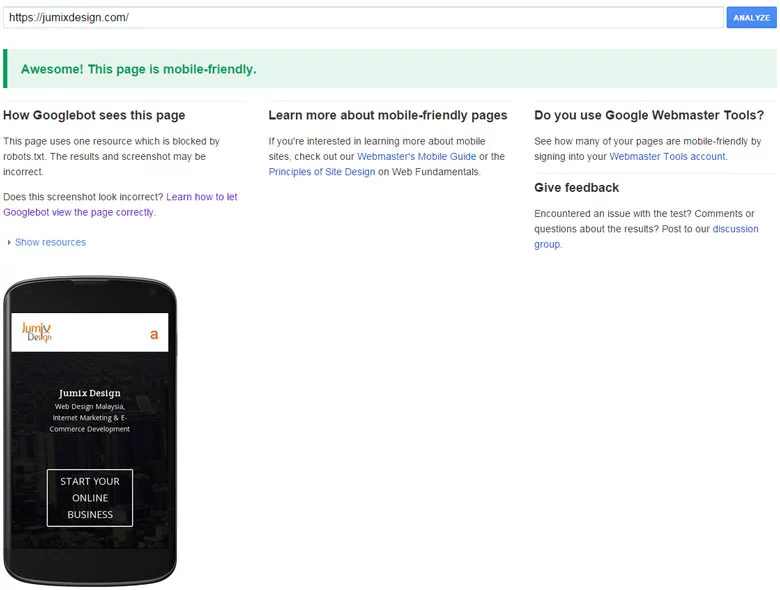The width and height of the screenshot is (780, 590).
Task: Follow the Principles of Site Design link
Action: 322,172
